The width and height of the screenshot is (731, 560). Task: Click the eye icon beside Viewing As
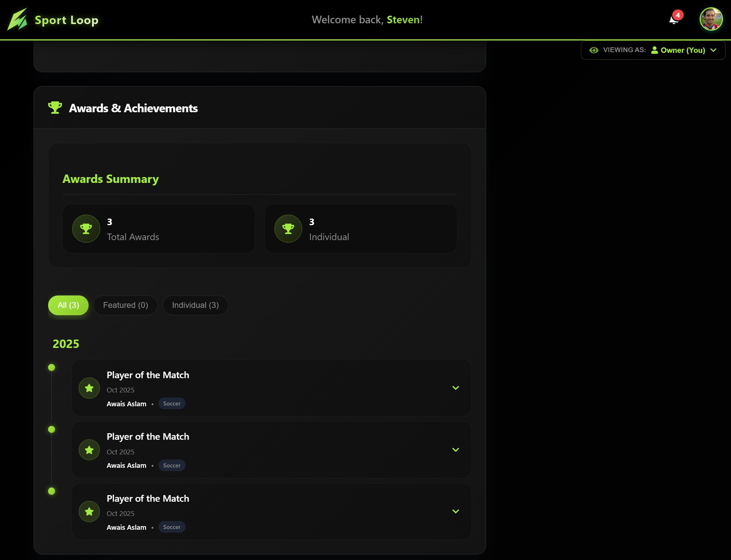tap(594, 50)
